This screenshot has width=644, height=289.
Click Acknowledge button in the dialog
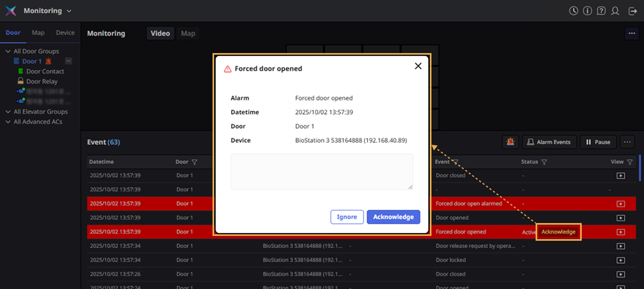click(393, 217)
